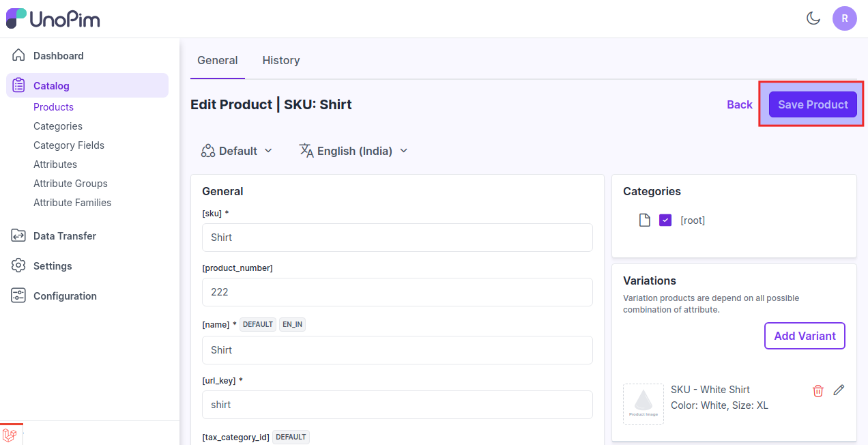Image resolution: width=868 pixels, height=445 pixels.
Task: Edit the White Shirt variant
Action: pyautogui.click(x=839, y=390)
